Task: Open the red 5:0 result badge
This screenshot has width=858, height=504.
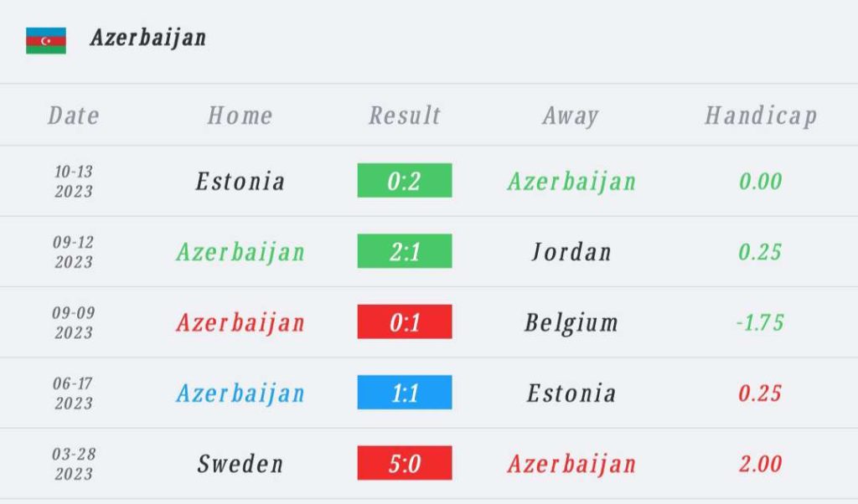Action: click(405, 463)
